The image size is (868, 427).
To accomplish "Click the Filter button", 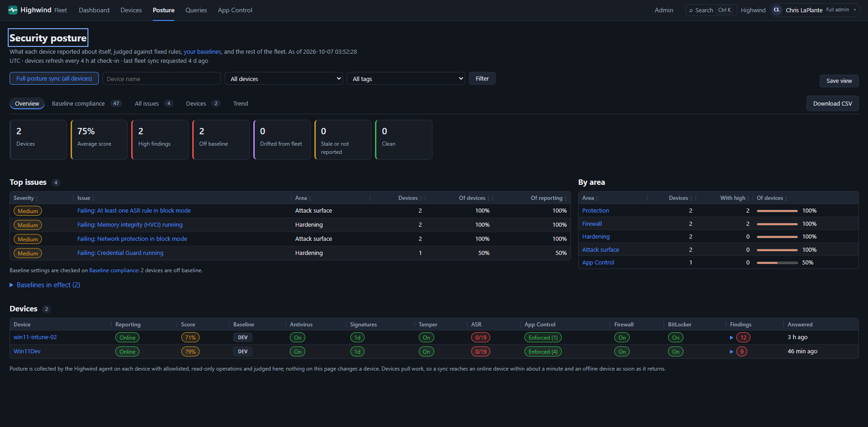I will click(x=482, y=78).
